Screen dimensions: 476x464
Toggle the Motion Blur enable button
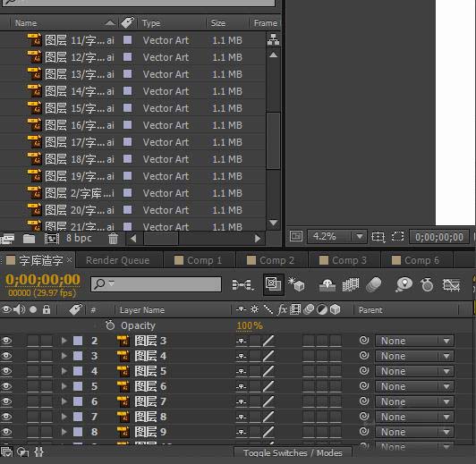[x=374, y=285]
